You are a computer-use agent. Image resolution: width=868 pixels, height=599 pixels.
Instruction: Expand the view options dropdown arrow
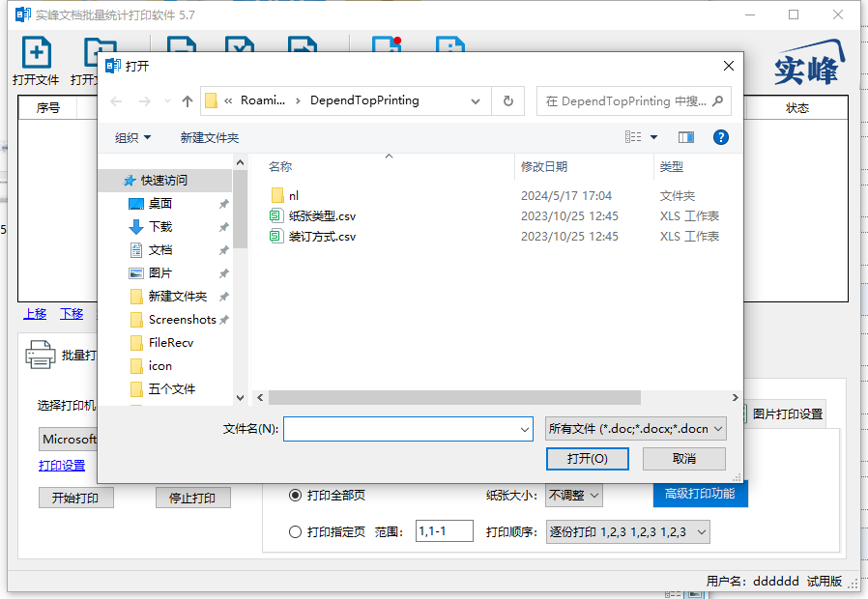point(653,136)
